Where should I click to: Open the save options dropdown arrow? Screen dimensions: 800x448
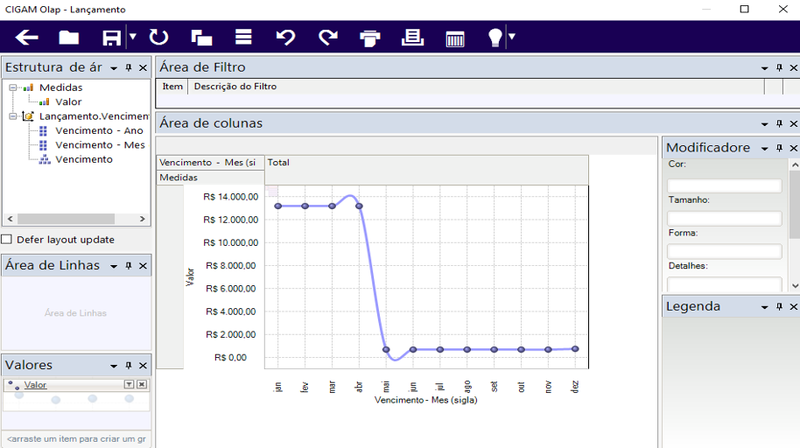tap(133, 37)
